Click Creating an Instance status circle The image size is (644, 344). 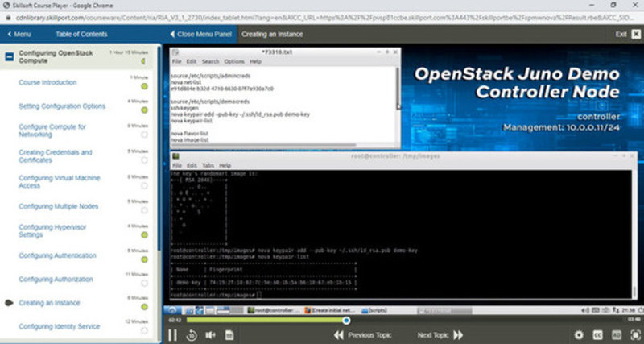click(144, 307)
